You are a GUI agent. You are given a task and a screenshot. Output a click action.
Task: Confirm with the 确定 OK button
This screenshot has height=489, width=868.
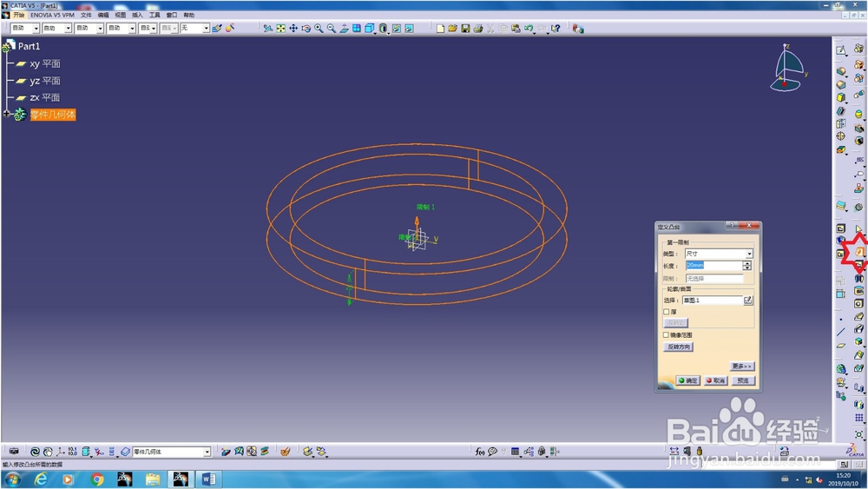tap(688, 380)
